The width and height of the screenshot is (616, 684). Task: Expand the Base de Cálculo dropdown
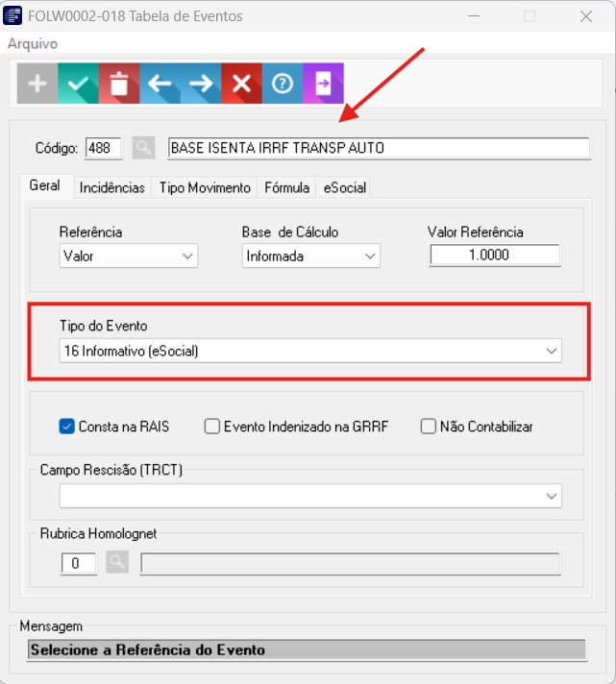(311, 256)
